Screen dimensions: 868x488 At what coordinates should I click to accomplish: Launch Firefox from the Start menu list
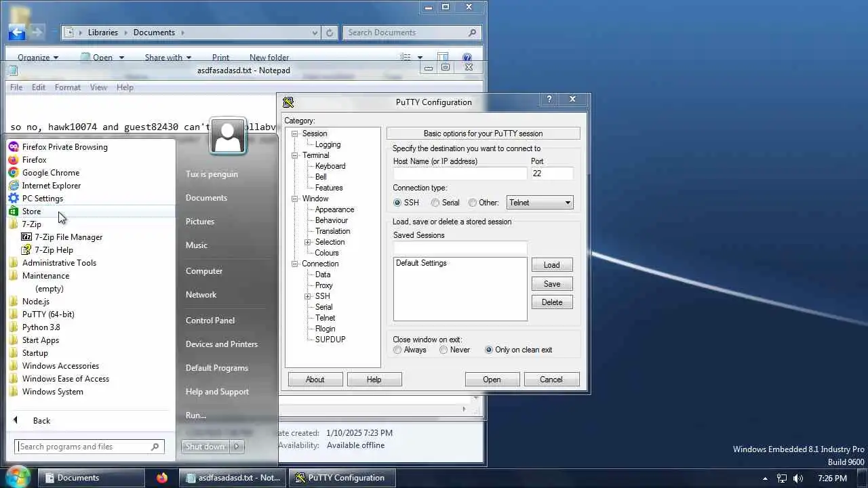coord(34,160)
